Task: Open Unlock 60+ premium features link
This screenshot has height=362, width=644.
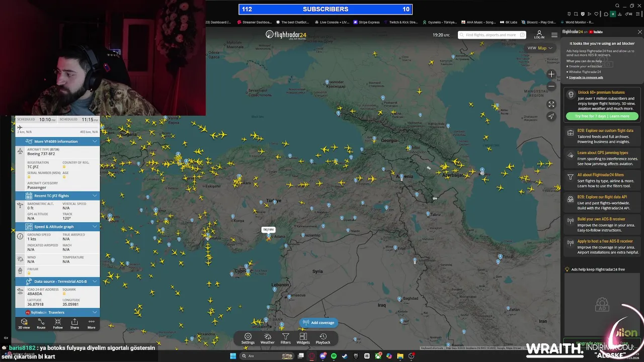Action: [x=601, y=93]
